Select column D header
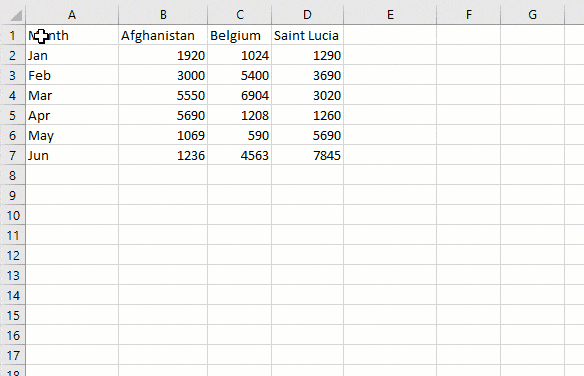Viewport: 584px width, 376px height. click(x=307, y=15)
